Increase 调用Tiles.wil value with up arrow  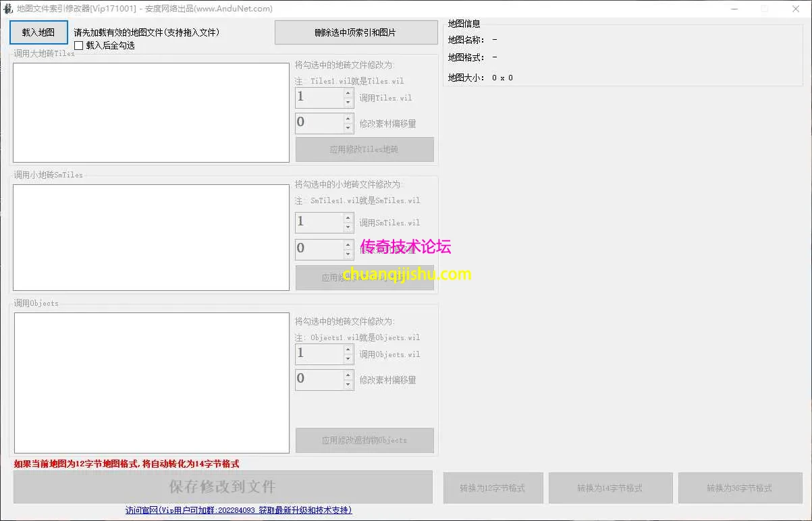coord(348,92)
